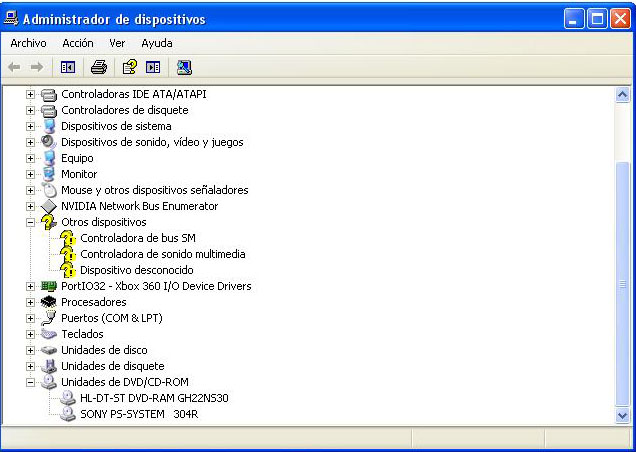Open the Archivo menu
Screen dimensions: 636x452
[28, 43]
